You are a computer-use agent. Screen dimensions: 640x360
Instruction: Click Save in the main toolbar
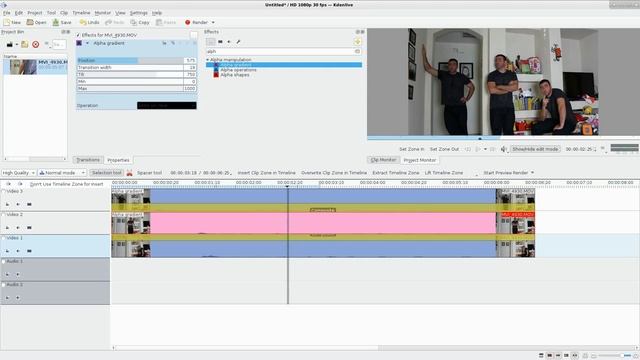tap(62, 22)
